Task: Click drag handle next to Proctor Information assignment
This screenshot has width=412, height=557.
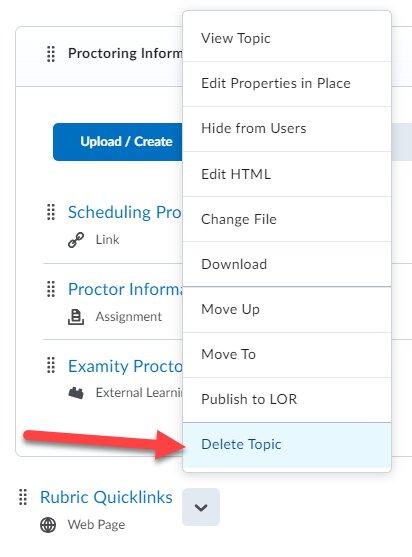Action: tap(51, 289)
